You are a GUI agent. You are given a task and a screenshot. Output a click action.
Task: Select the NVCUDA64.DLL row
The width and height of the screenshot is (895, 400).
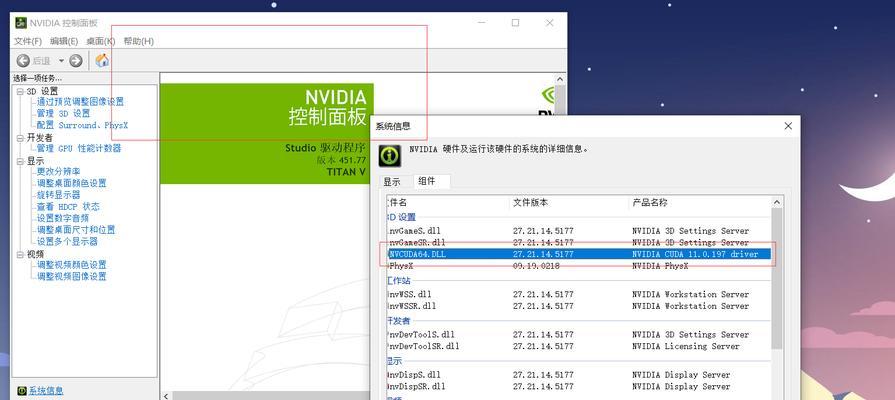(579, 254)
